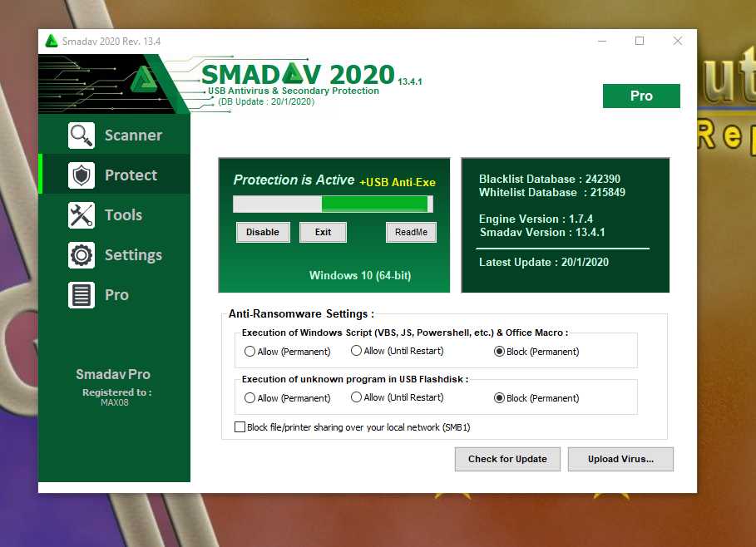Click the Exit button
756x547 pixels.
(x=323, y=232)
